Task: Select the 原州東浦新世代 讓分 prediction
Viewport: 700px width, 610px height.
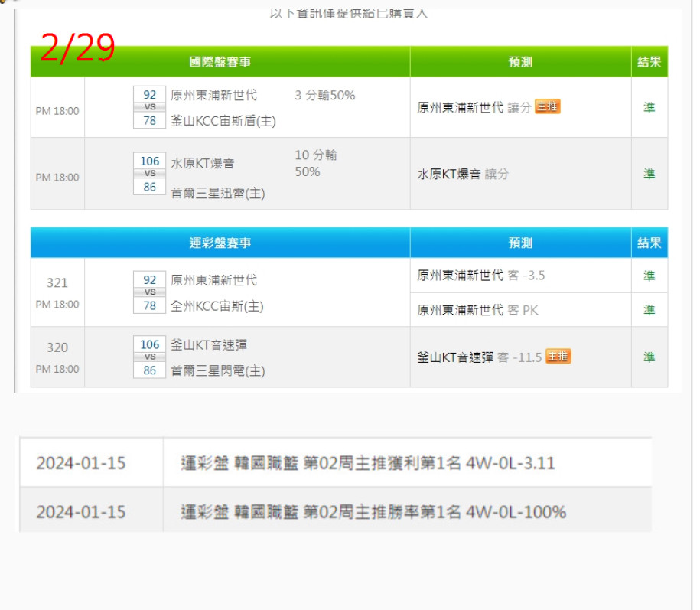Action: [474, 108]
